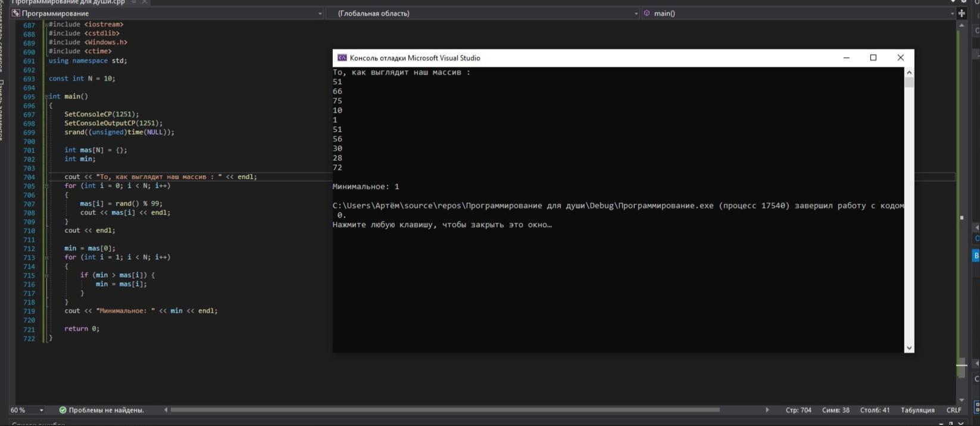Click the 'using namespace std;' line
980x426 pixels.
coord(88,61)
